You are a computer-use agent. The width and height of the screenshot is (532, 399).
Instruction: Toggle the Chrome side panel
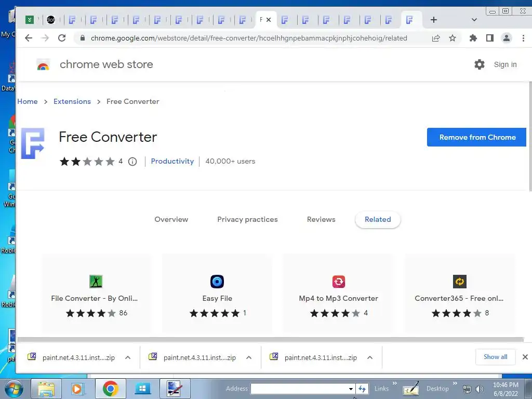(489, 38)
